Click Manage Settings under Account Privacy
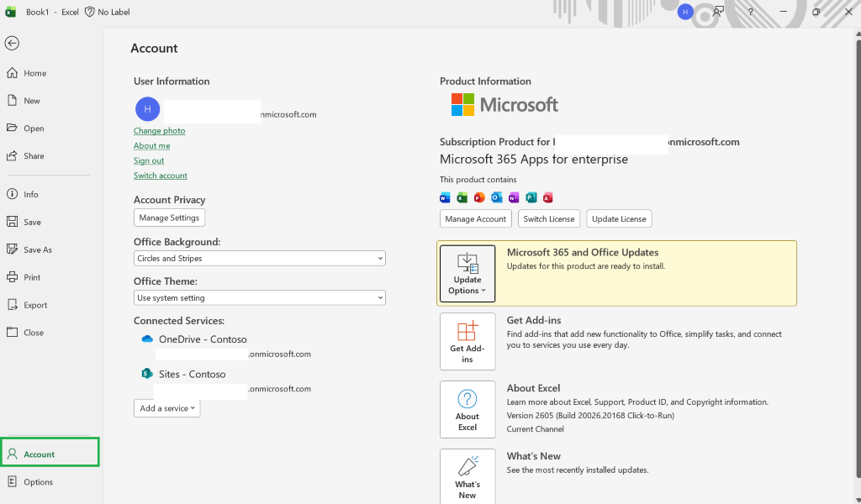Image resolution: width=861 pixels, height=504 pixels. click(x=169, y=218)
